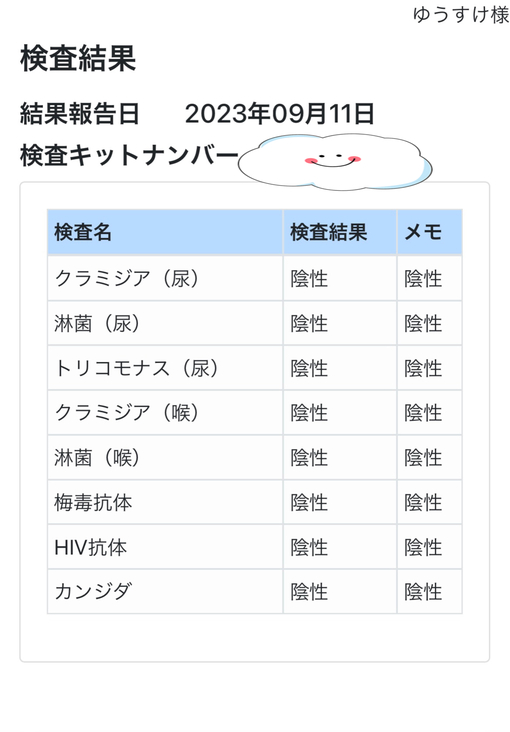
Task: Click the クラミジア（喉） row name
Action: [x=127, y=413]
